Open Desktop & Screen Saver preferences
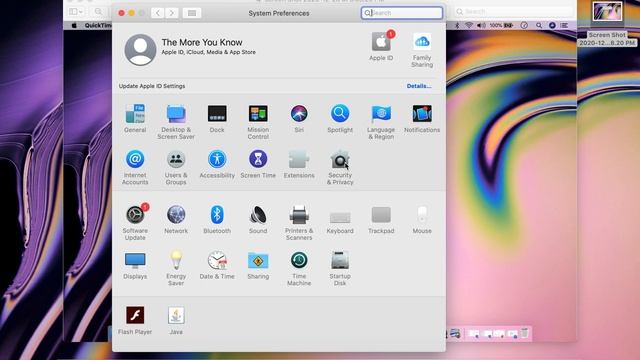 pos(176,114)
